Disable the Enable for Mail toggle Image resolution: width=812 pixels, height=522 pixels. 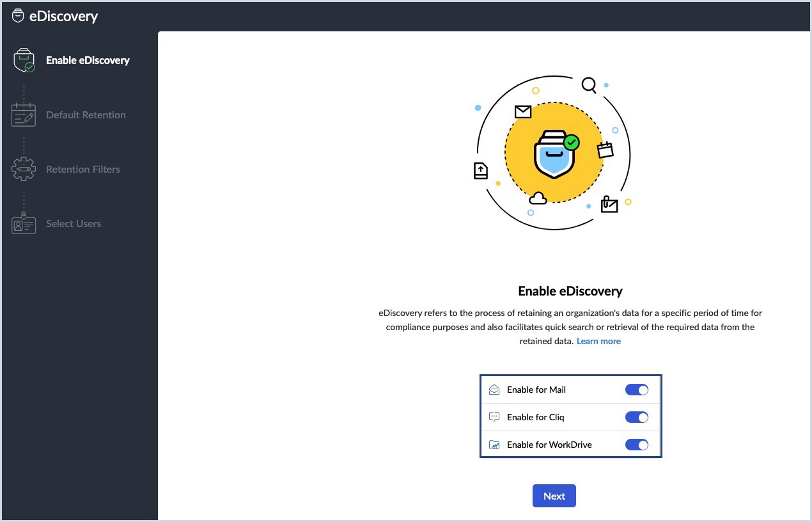[x=637, y=389]
